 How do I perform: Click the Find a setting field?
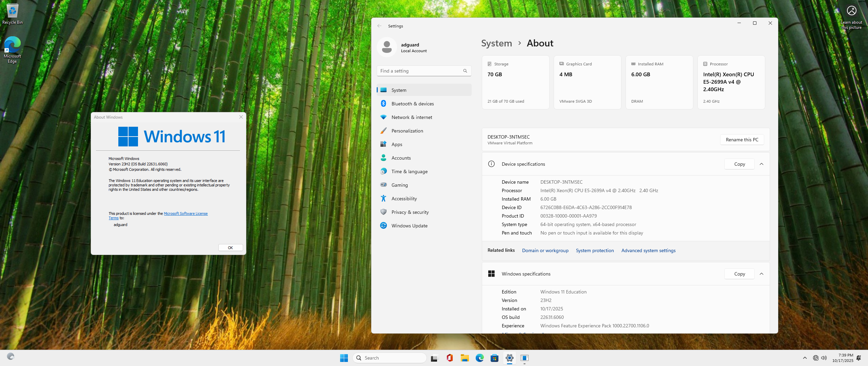[x=420, y=71]
